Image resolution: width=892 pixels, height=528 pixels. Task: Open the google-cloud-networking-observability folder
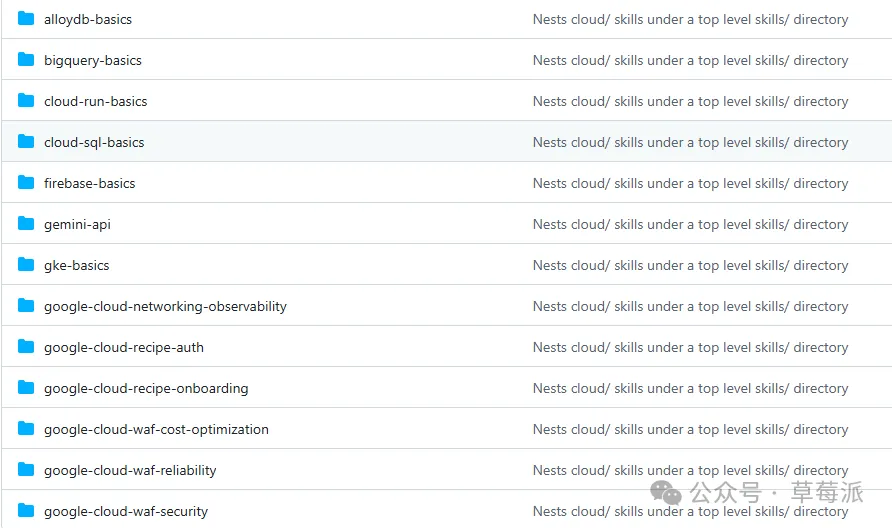[x=165, y=306]
